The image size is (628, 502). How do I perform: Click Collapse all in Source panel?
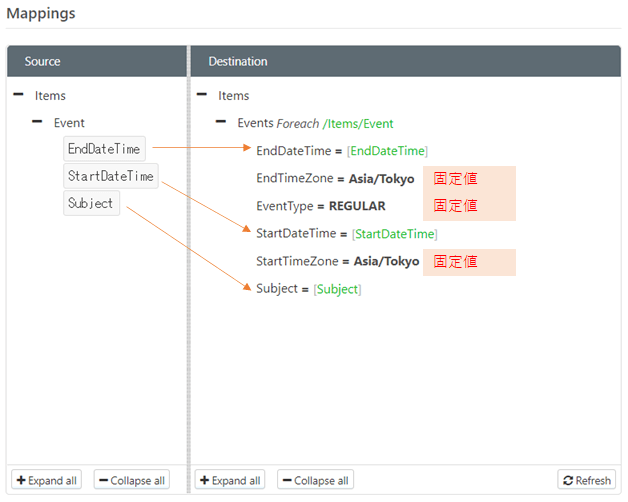132,480
